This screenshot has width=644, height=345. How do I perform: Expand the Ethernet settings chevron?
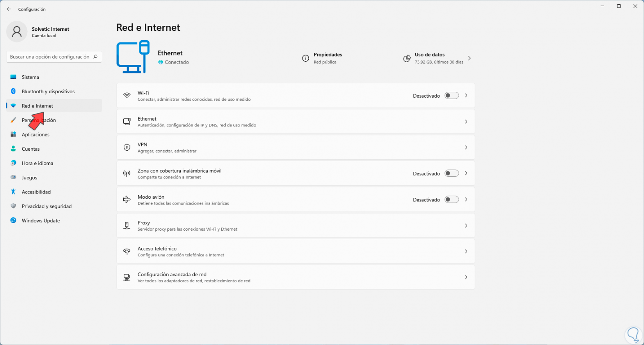[466, 121]
